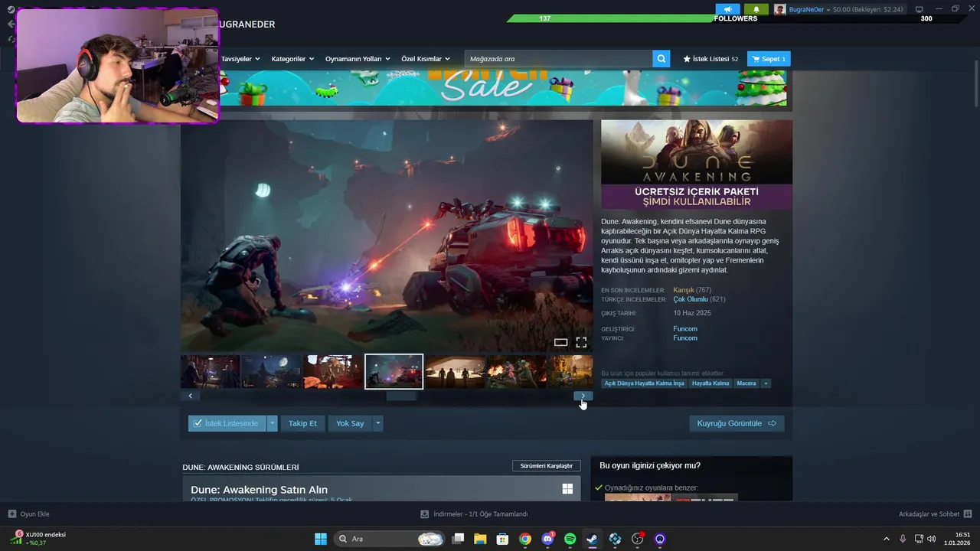The image size is (980, 551).
Task: Open Spotify from the taskbar
Action: click(x=570, y=539)
